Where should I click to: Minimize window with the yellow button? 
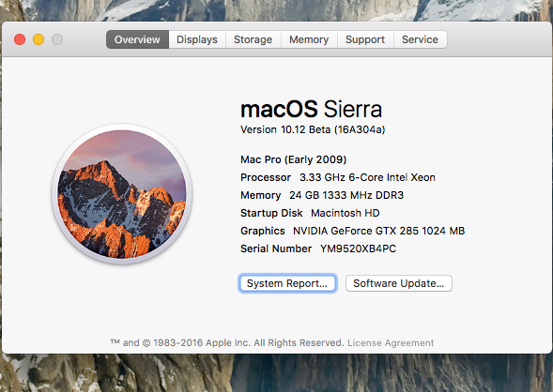(x=38, y=39)
